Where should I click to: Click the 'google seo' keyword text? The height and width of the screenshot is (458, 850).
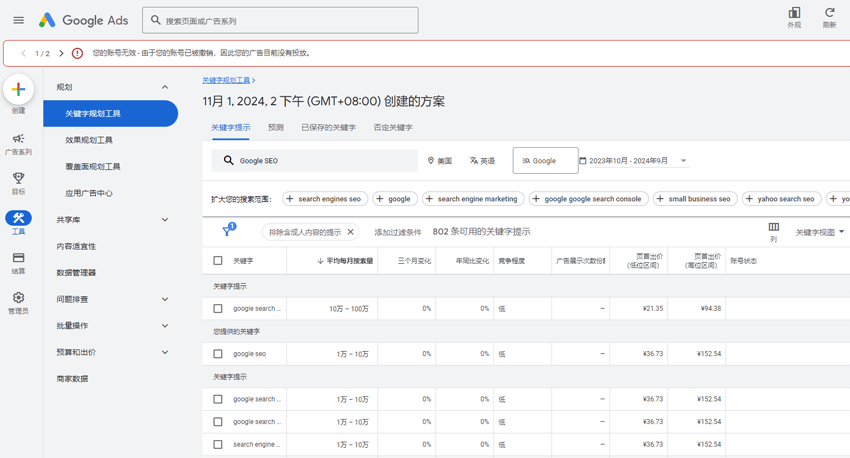[x=249, y=354]
